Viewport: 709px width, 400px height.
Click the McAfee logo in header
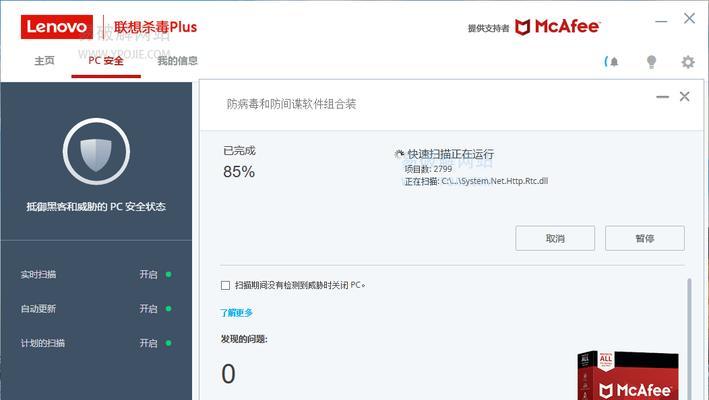pos(557,27)
